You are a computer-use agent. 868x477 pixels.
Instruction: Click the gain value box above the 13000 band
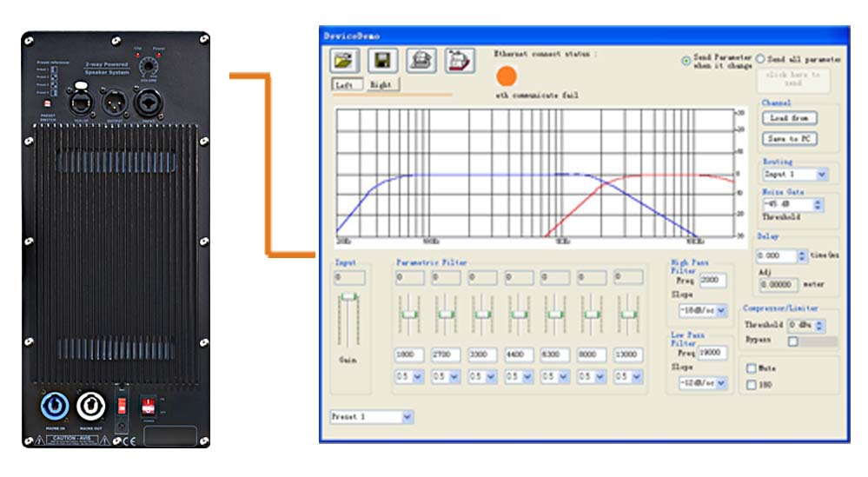click(x=628, y=277)
